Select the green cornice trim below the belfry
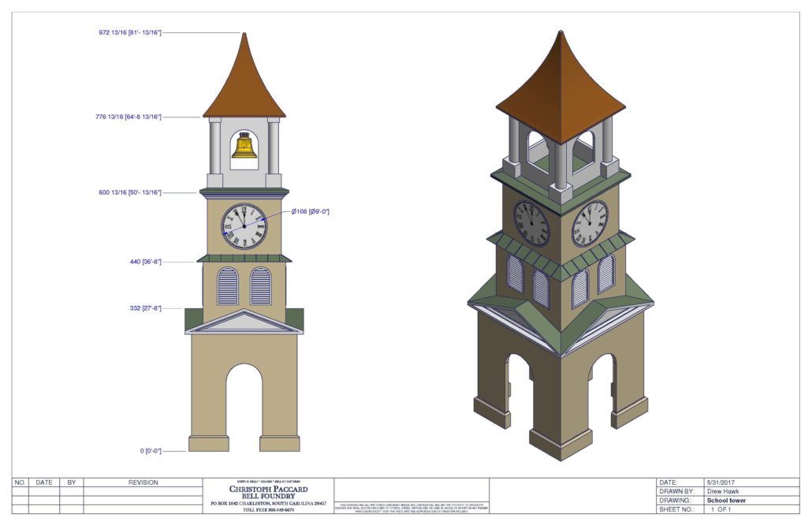The image size is (812, 525). tap(244, 189)
